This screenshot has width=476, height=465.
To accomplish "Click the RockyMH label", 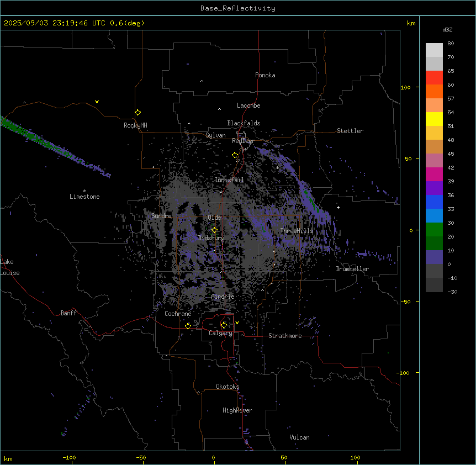I will (135, 125).
